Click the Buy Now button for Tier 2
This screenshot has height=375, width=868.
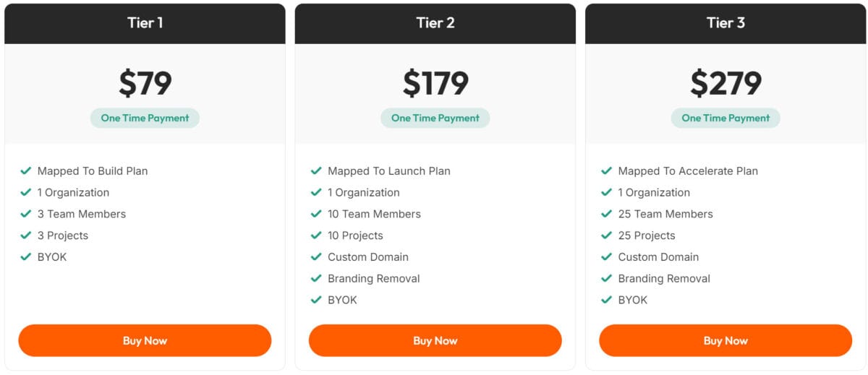point(435,340)
